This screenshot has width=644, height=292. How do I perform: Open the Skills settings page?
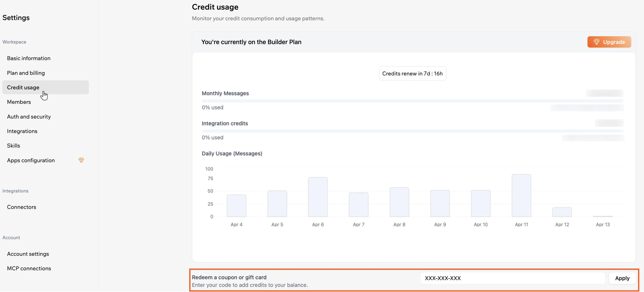coord(13,146)
